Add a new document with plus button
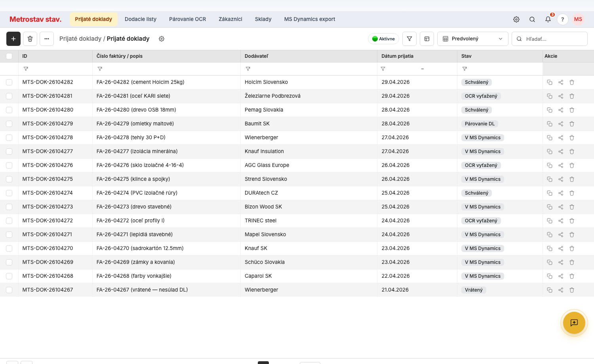Screen dimensions: 594x364 (x=13, y=39)
